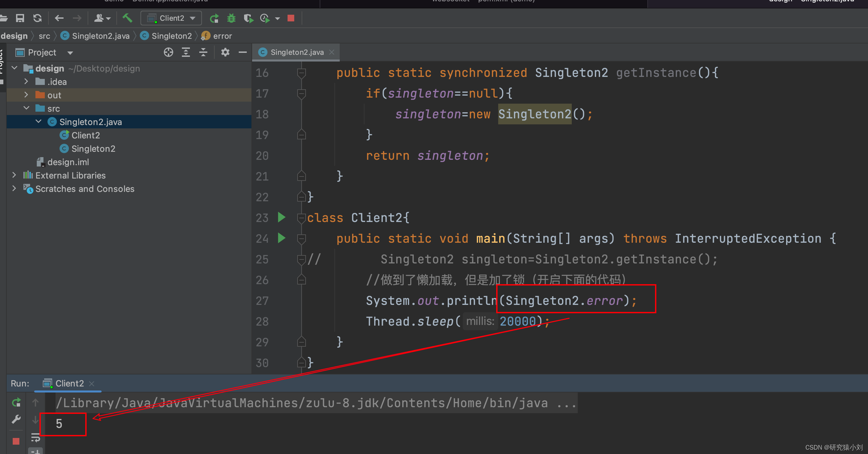Stop the process with toolbar red square
This screenshot has width=868, height=454.
(291, 18)
